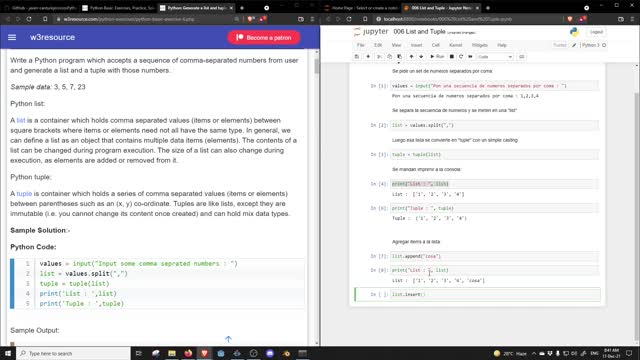
Task: Select the tuple = tuple(list) cell
Action: coord(495,155)
